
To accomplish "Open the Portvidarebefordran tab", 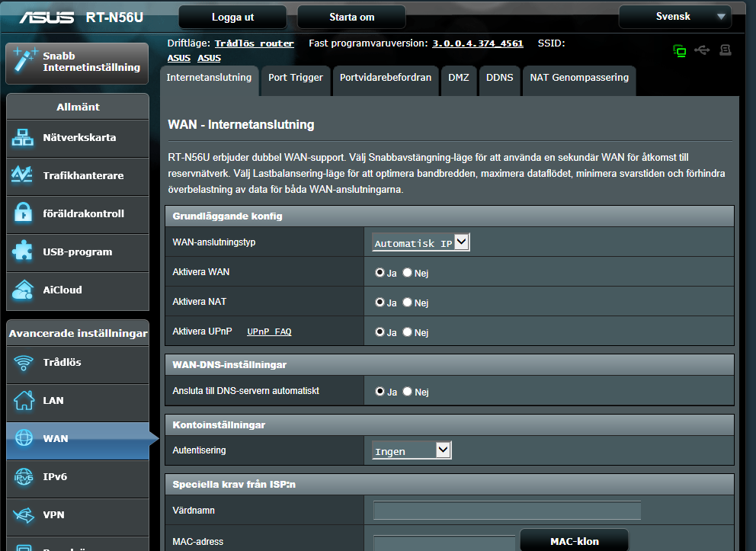I will tap(385, 81).
